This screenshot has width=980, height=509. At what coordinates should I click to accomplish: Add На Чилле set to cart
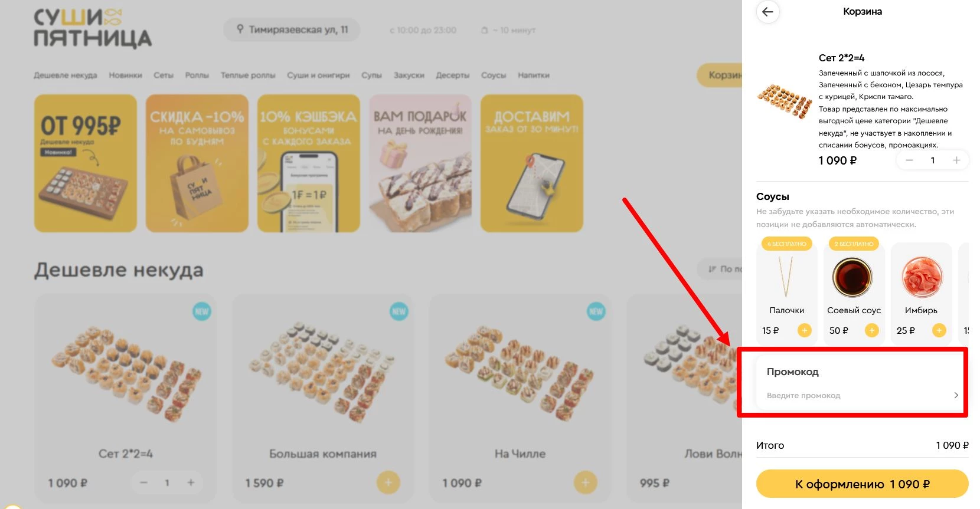click(585, 482)
